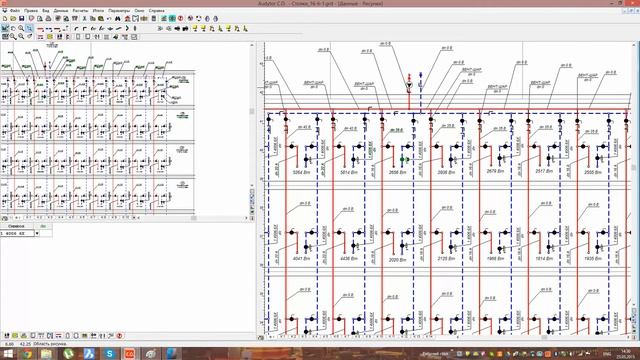Select the paired supply-return pipe tool
Screen dimensions: 640x360
tap(57, 29)
